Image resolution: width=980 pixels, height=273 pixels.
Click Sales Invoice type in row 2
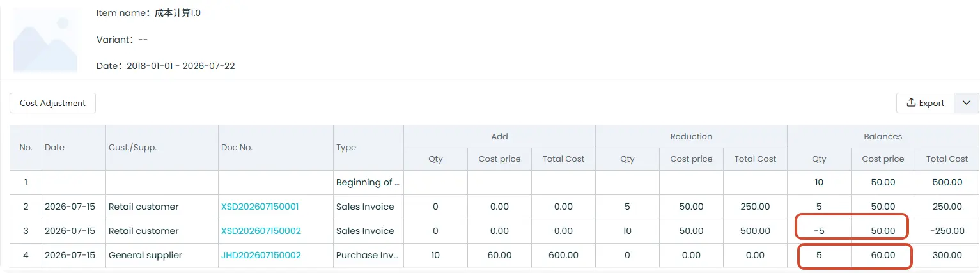(x=365, y=207)
